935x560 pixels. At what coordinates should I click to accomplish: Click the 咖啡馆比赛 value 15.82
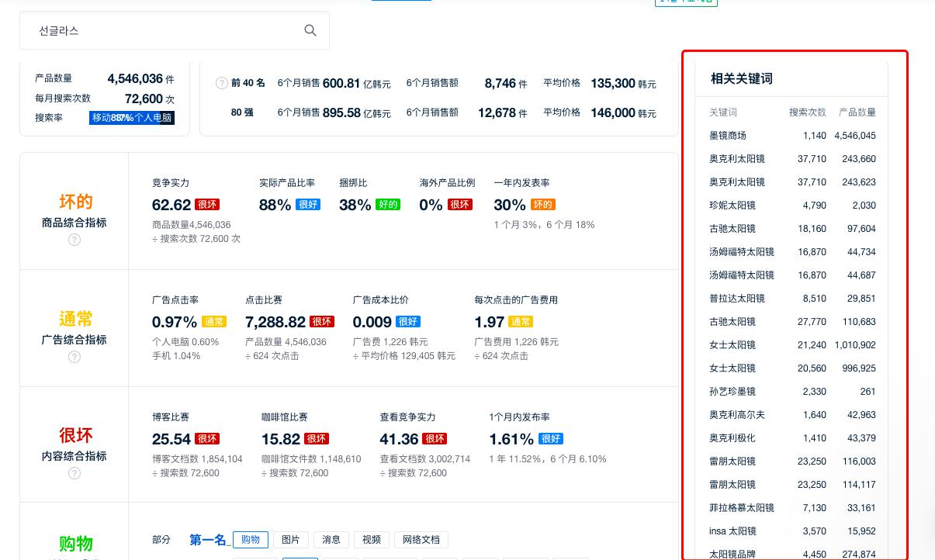281,439
